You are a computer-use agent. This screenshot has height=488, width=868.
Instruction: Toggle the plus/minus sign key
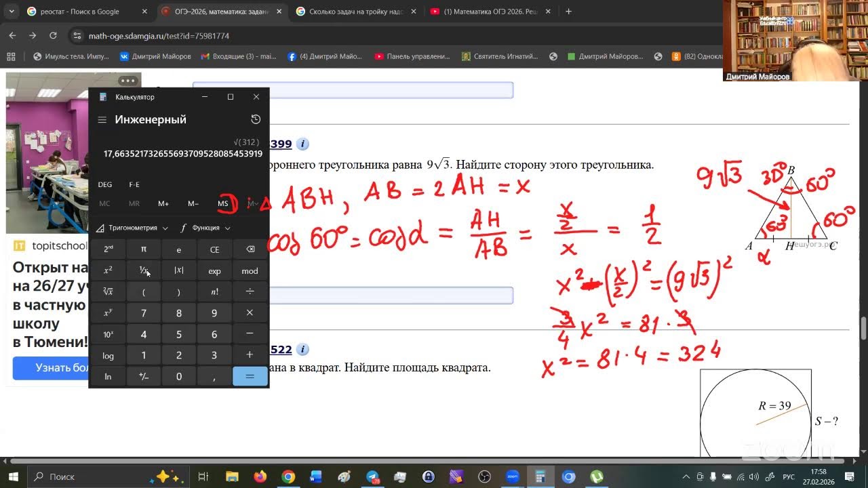click(x=144, y=376)
